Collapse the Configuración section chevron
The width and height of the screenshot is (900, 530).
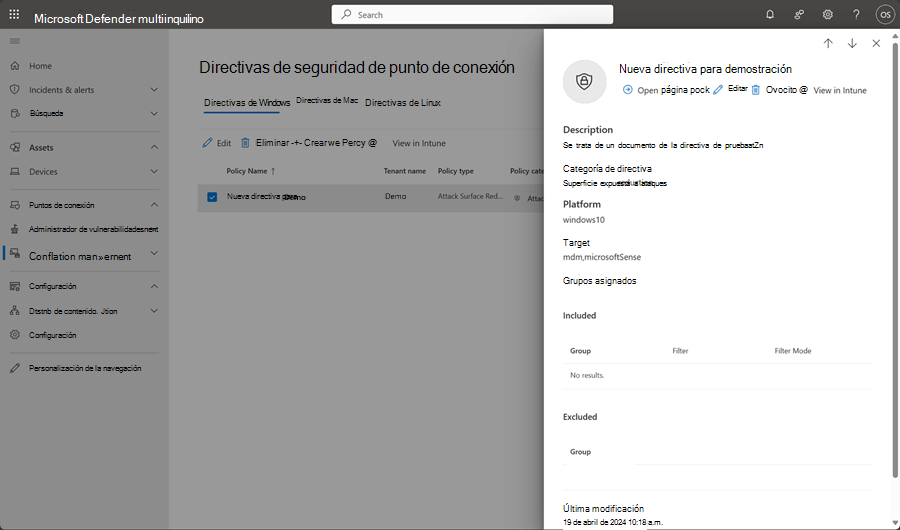click(154, 286)
